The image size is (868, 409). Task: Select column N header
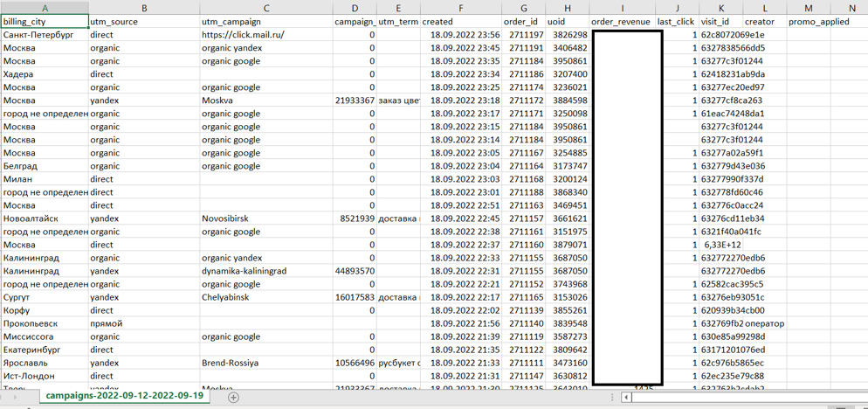coord(849,8)
